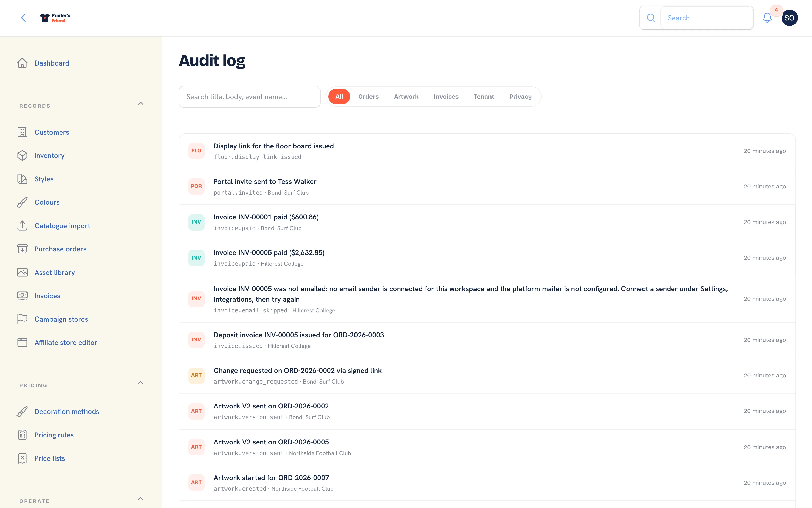Open 'Display link for the floor board issued' entry
Image resolution: width=812 pixels, height=508 pixels.
[x=487, y=151]
